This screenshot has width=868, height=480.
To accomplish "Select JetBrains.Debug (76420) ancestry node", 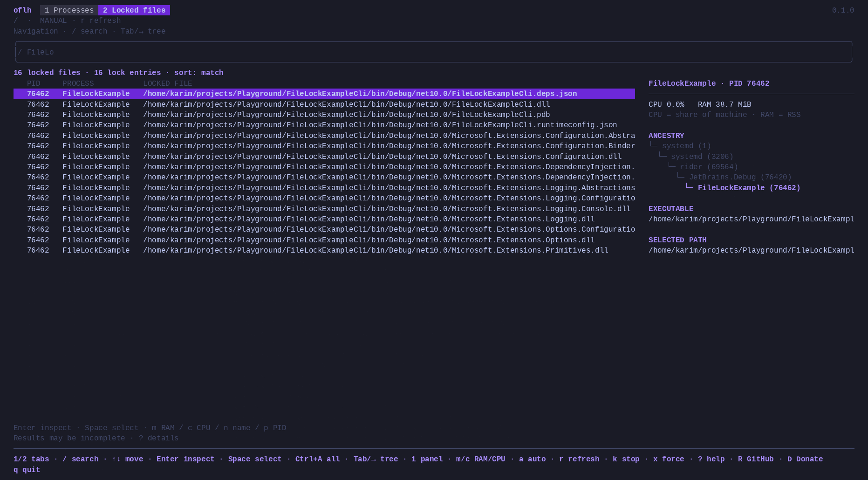I will click(740, 177).
